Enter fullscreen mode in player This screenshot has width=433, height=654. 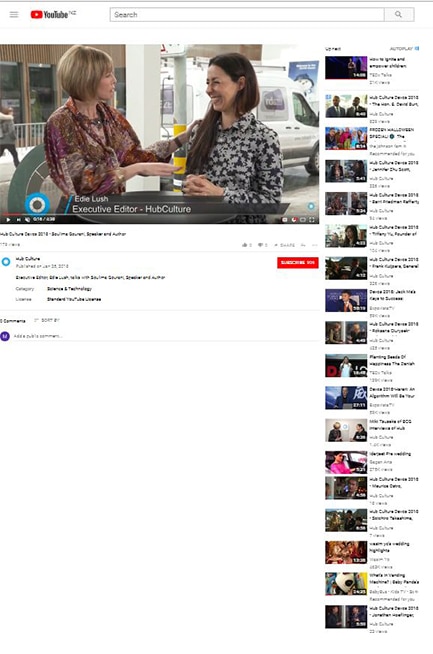click(312, 219)
